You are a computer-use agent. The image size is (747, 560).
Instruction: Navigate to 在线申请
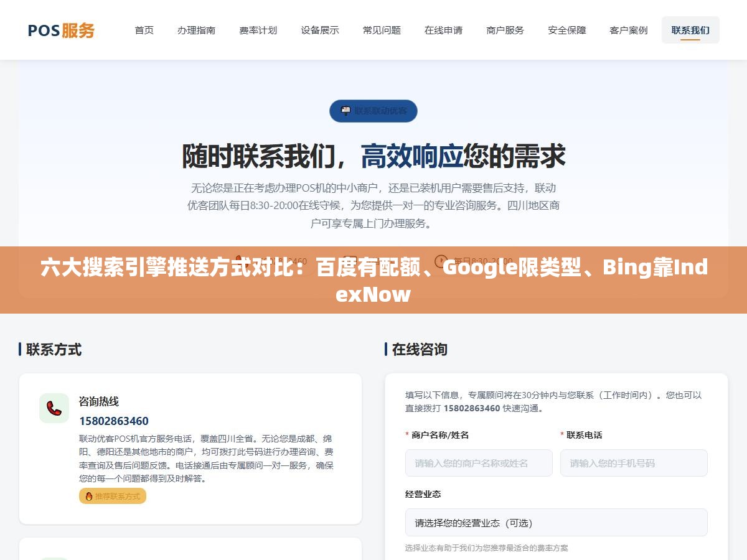click(443, 30)
